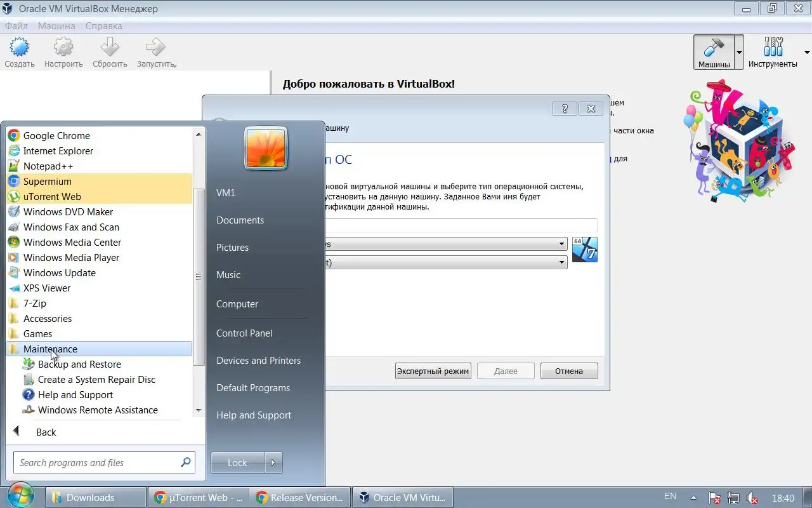The width and height of the screenshot is (812, 508).
Task: Click the EN language indicator in tray
Action: [x=670, y=497]
